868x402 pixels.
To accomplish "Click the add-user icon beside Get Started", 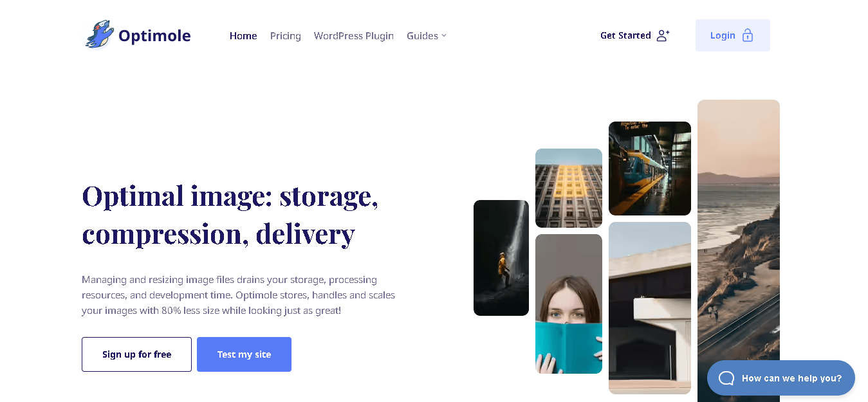I will pos(663,35).
